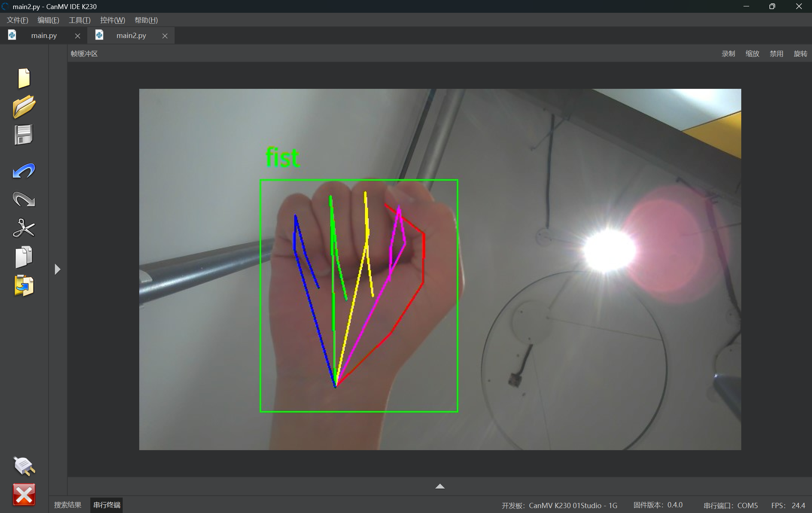Cut with the scissors icon
This screenshot has height=513, width=812.
coord(24,228)
